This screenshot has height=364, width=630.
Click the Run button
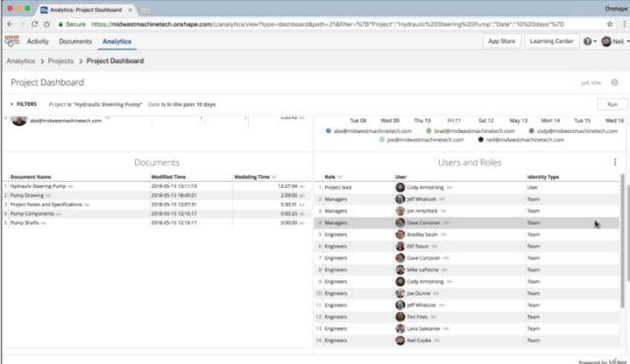click(x=612, y=104)
